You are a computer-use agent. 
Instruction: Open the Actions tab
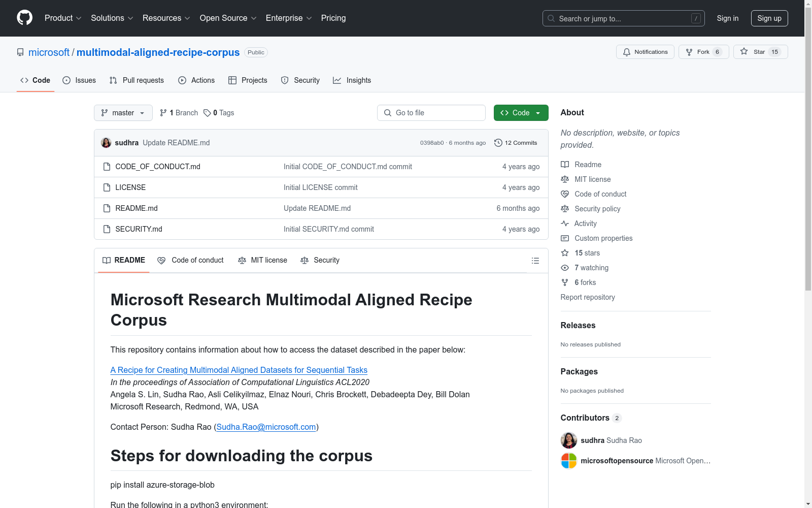[x=196, y=80]
